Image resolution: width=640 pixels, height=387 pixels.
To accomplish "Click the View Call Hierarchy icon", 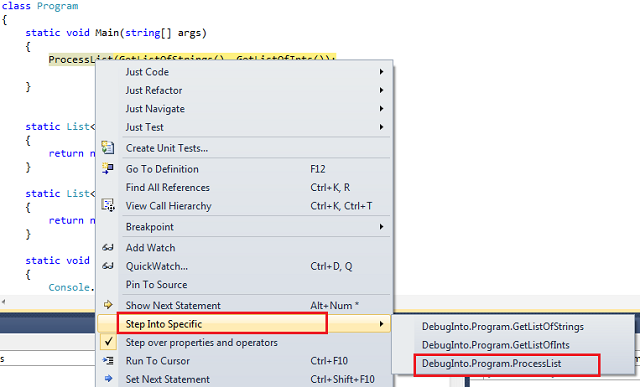I will pyautogui.click(x=108, y=205).
